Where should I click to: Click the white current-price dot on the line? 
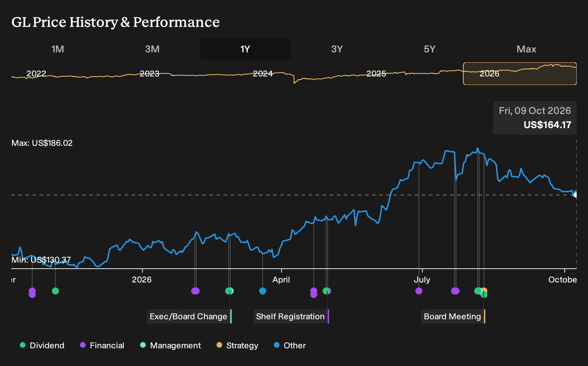[x=575, y=195]
